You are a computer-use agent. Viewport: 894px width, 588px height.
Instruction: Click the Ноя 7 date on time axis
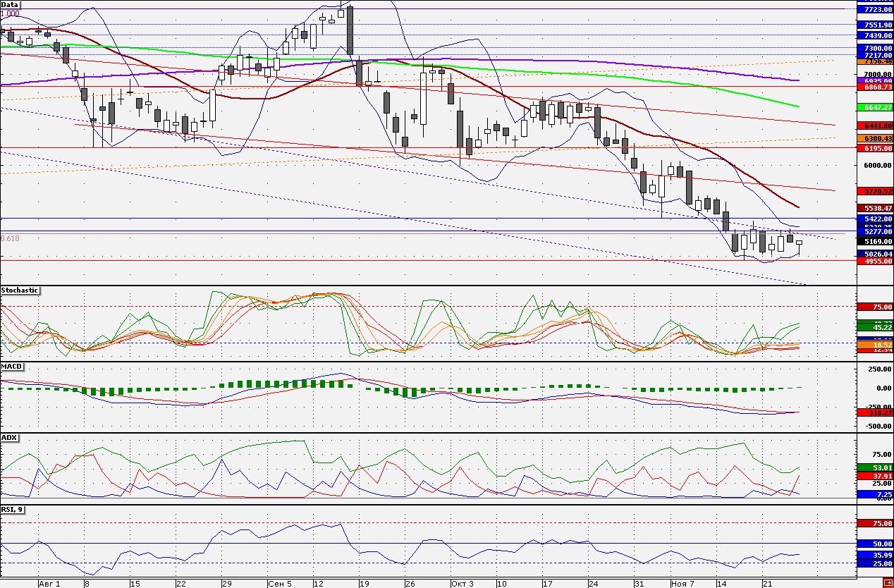coord(683,584)
